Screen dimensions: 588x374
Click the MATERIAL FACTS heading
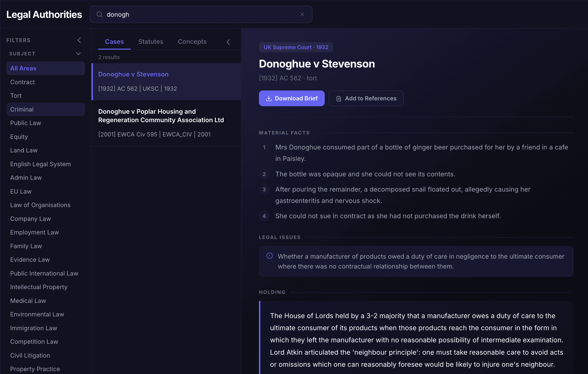coord(284,133)
